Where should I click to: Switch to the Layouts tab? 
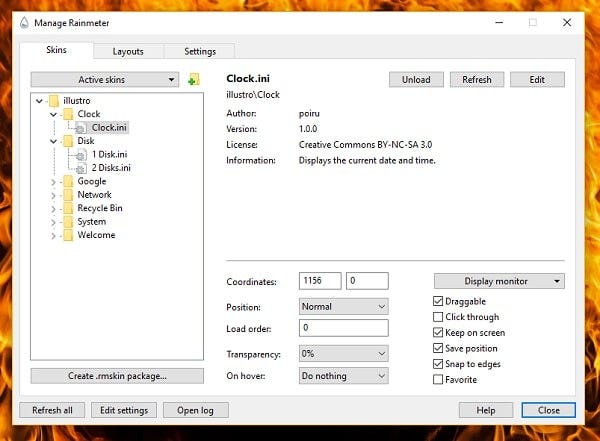click(128, 51)
